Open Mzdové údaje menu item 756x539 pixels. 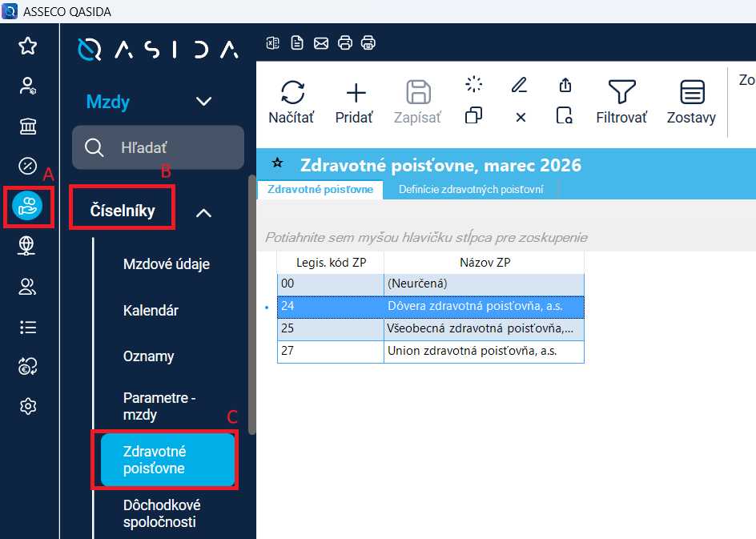point(167,264)
